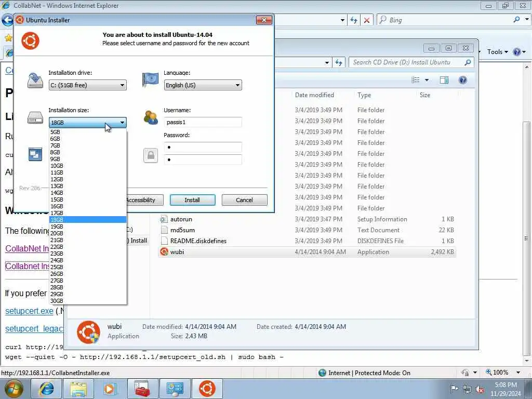The width and height of the screenshot is (532, 399).
Task: Open the Internet Explorer Tools menu
Action: tap(497, 52)
